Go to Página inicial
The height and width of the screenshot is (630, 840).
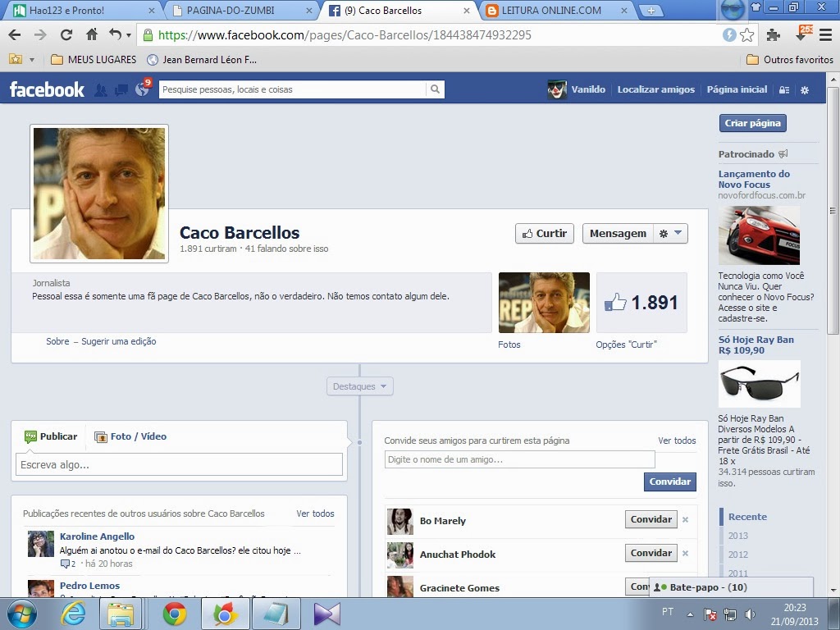737,89
